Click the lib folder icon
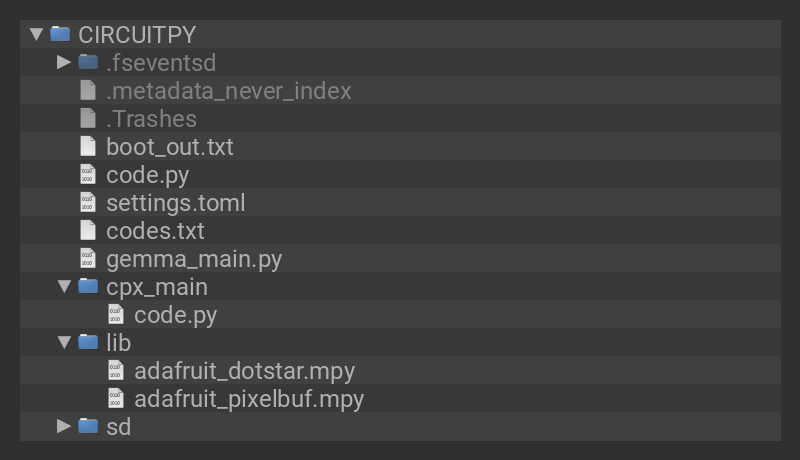 [88, 342]
